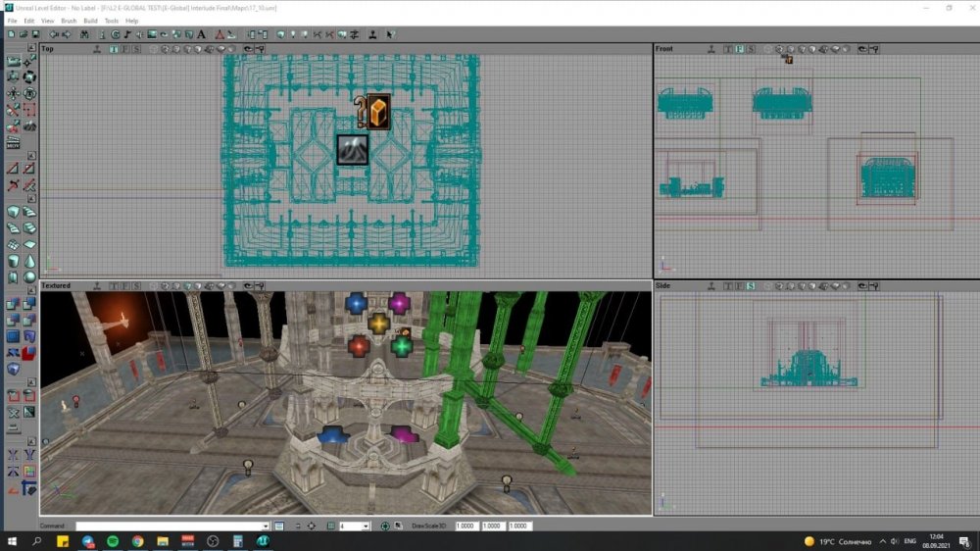Click the first DrawScale3D value field
This screenshot has height=551, width=980.
[466, 526]
